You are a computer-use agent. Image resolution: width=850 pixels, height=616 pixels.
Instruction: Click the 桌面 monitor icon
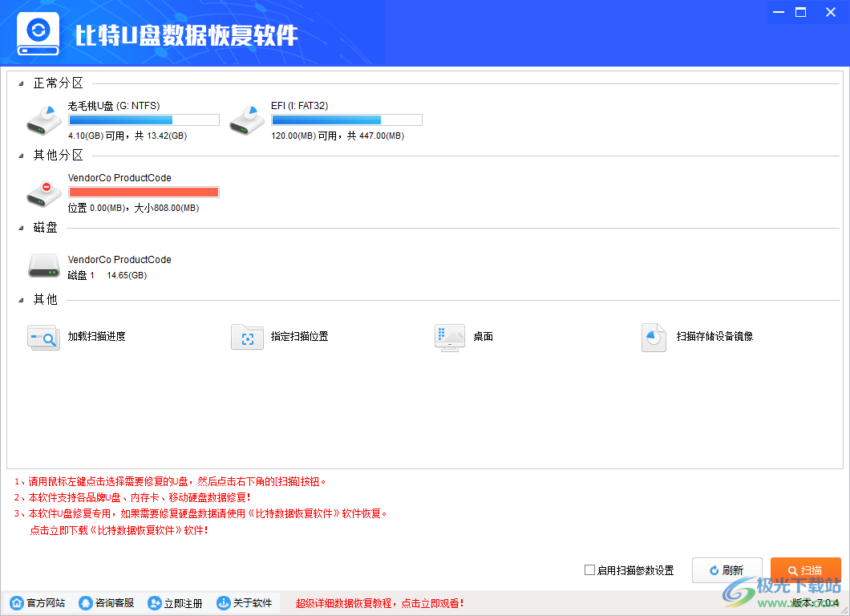pyautogui.click(x=450, y=338)
